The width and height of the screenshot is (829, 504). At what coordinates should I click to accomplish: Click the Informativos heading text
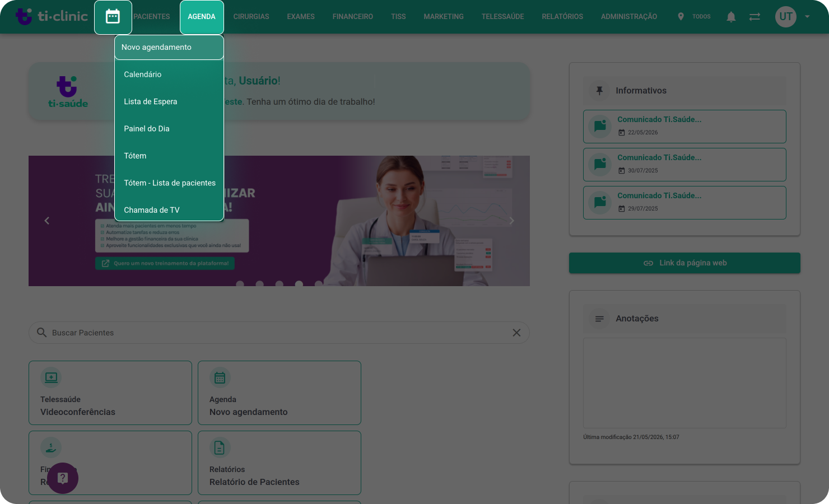click(641, 91)
